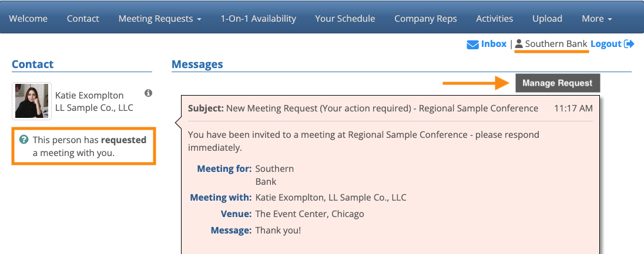Click the user profile icon near Southern Bank

[519, 44]
